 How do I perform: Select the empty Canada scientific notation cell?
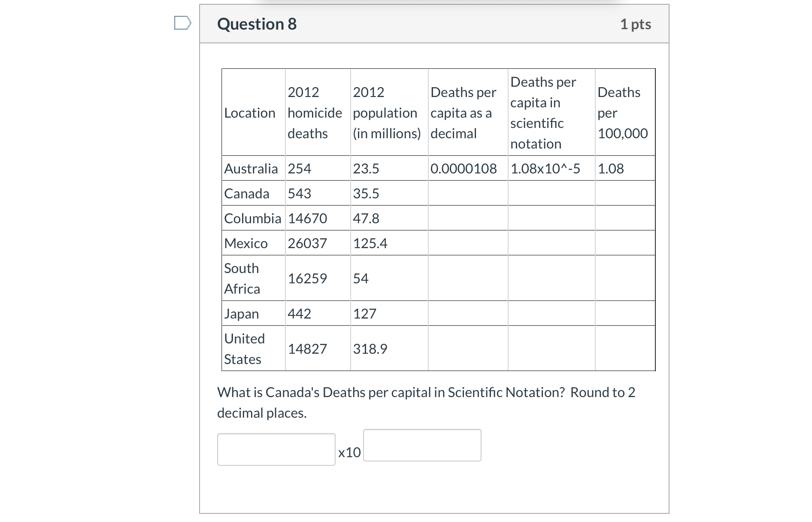pos(551,193)
